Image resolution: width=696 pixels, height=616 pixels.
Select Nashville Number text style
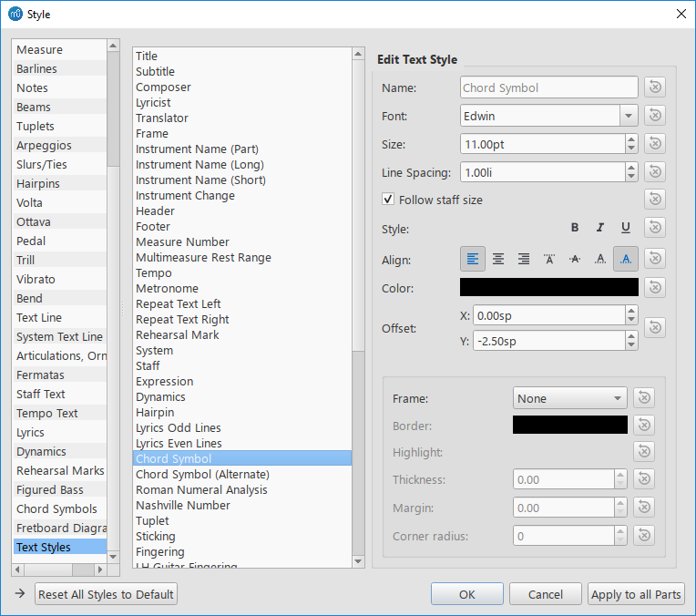242,506
